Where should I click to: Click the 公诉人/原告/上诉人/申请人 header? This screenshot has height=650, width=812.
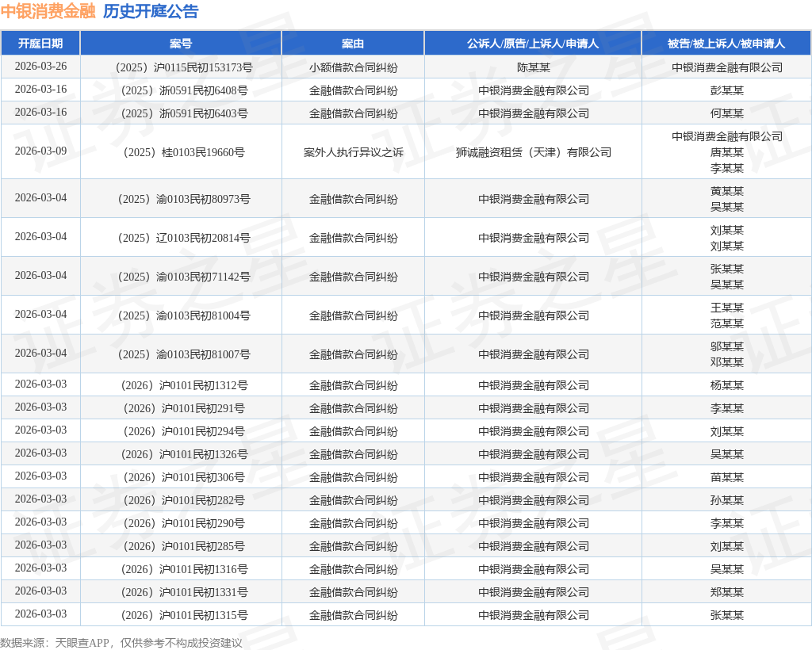coord(533,44)
